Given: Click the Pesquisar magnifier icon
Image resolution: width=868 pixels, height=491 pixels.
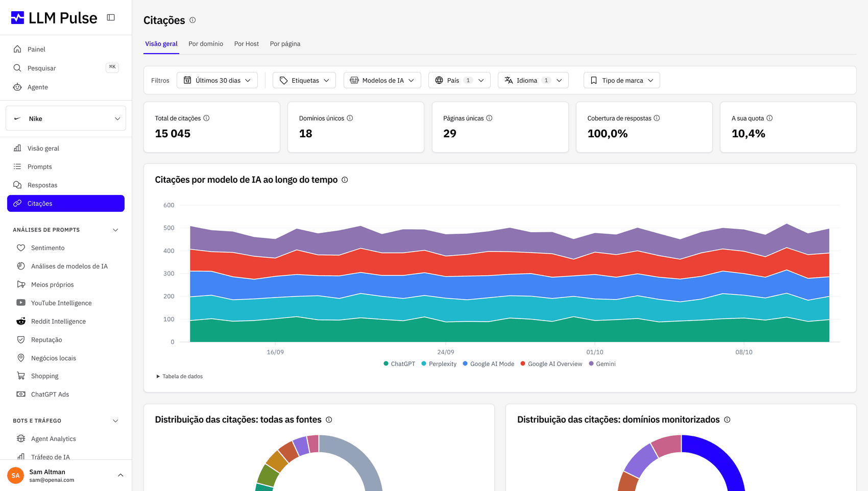Looking at the screenshot, I should point(17,68).
